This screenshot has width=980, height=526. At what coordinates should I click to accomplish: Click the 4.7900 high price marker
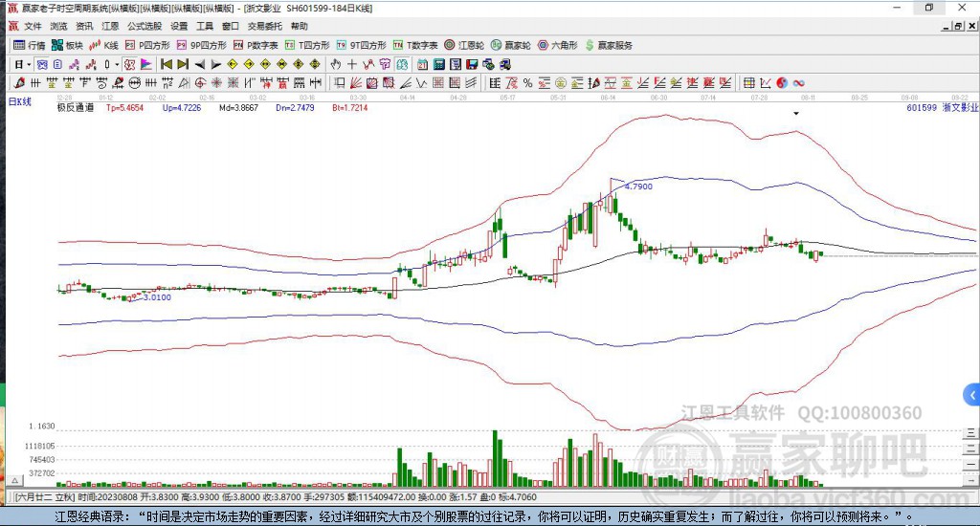[x=638, y=186]
